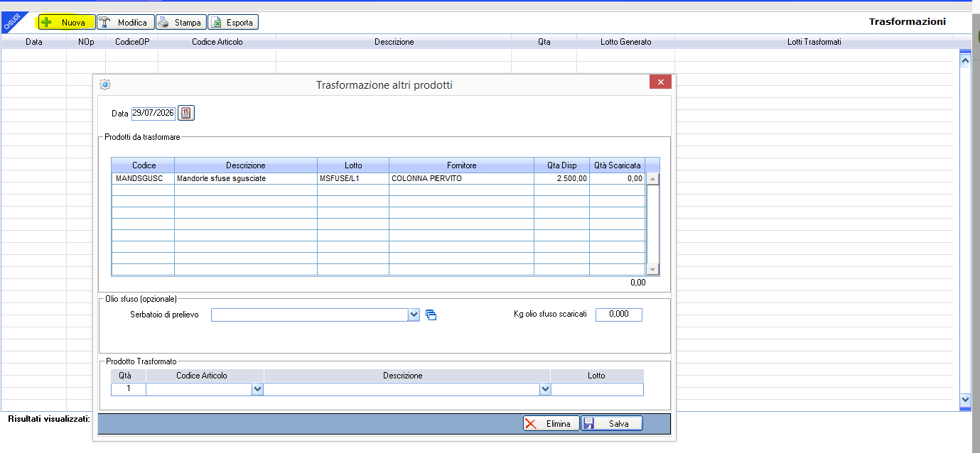
Task: Click the Nuova button with plus icon
Action: point(67,23)
